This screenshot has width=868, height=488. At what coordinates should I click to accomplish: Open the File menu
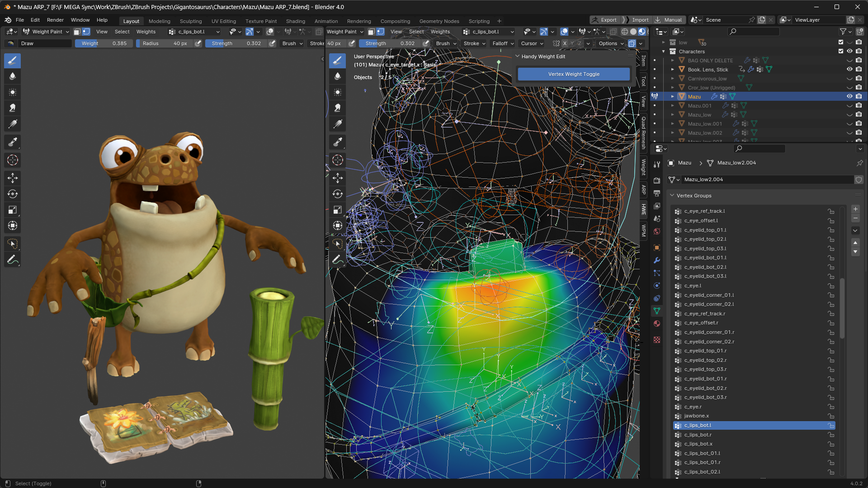coord(20,20)
